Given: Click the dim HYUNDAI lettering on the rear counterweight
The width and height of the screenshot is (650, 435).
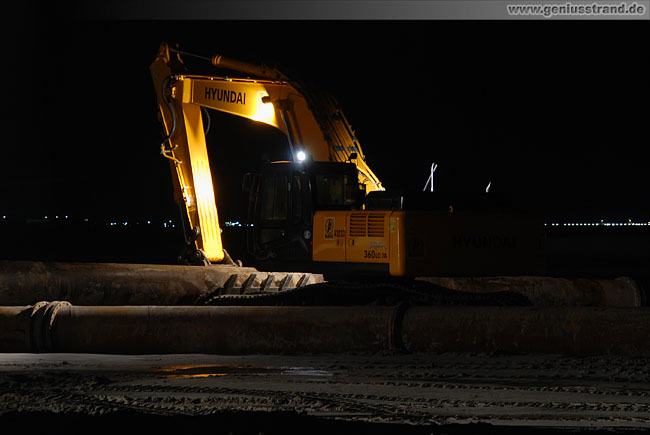Looking at the screenshot, I should point(485,242).
